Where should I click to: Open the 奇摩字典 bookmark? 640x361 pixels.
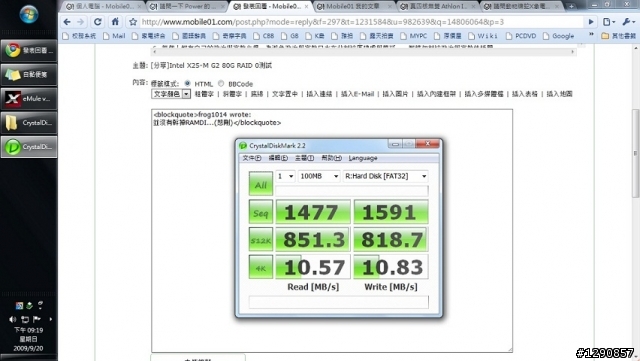coord(229,36)
